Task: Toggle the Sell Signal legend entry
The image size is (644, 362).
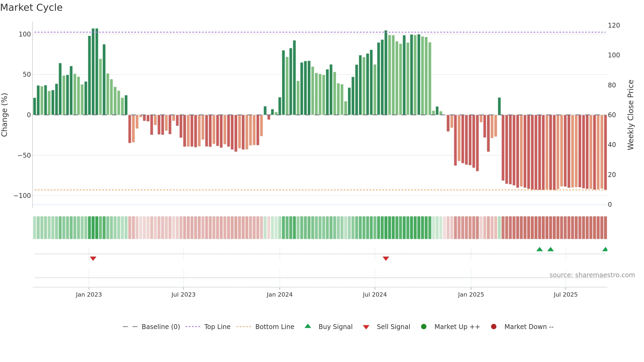Action: click(386, 327)
